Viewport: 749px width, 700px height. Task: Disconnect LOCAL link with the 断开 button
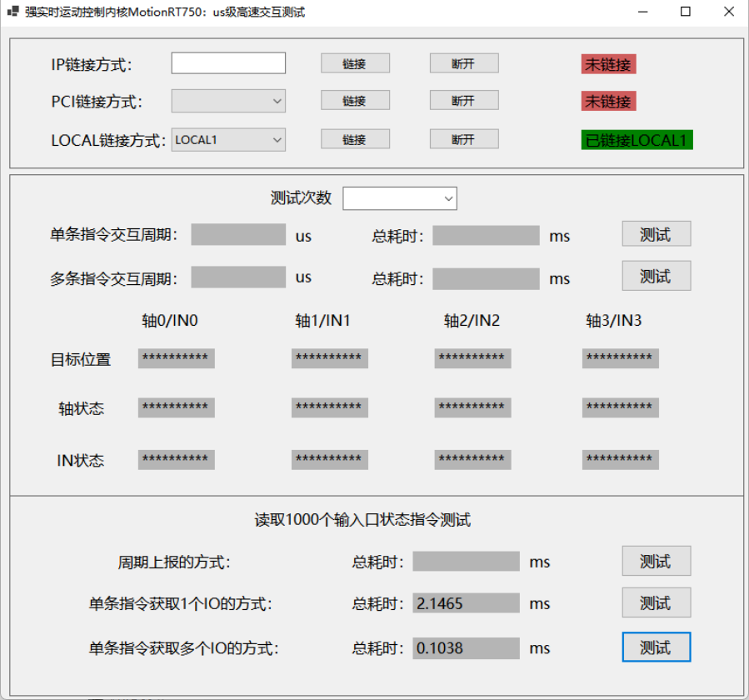click(x=464, y=139)
